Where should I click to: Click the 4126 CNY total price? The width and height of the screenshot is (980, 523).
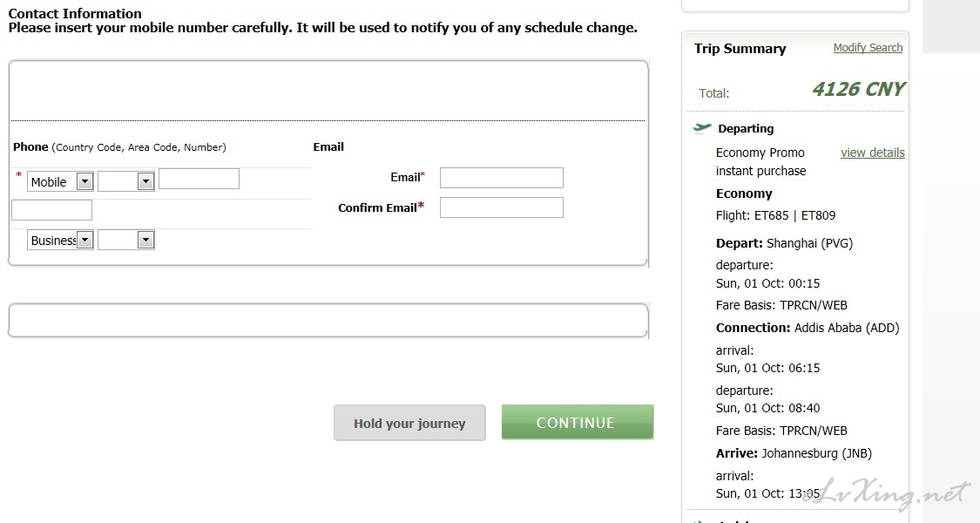[x=858, y=90]
